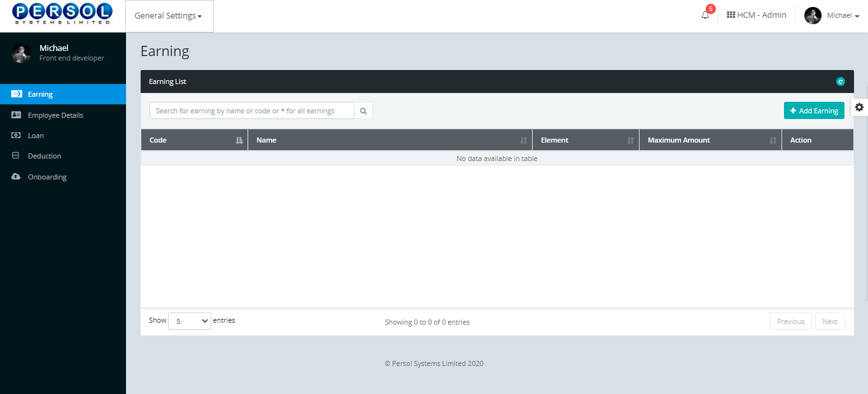Focus the Search for earning input field
The width and height of the screenshot is (868, 394).
[x=252, y=111]
